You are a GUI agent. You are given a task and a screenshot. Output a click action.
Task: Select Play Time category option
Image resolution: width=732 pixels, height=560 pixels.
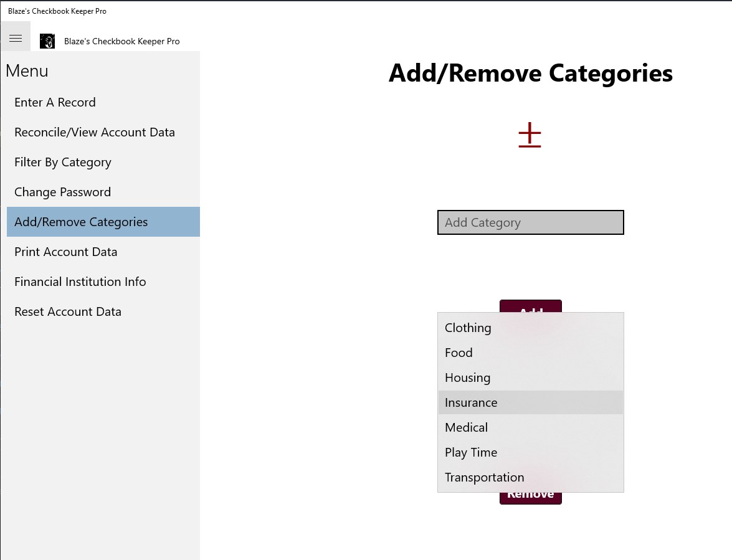530,452
